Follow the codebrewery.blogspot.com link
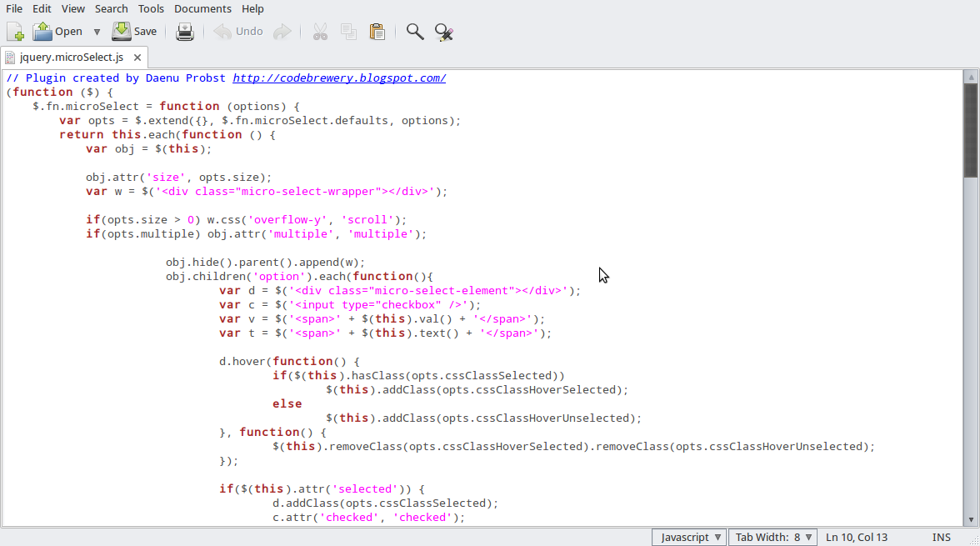The width and height of the screenshot is (980, 546). tap(339, 78)
